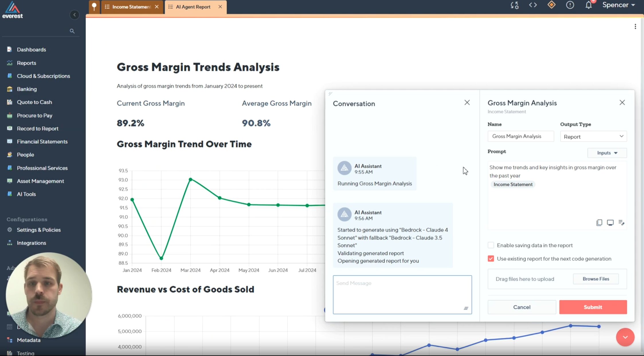
Task: Expand the Inputs dropdown
Action: point(607,153)
